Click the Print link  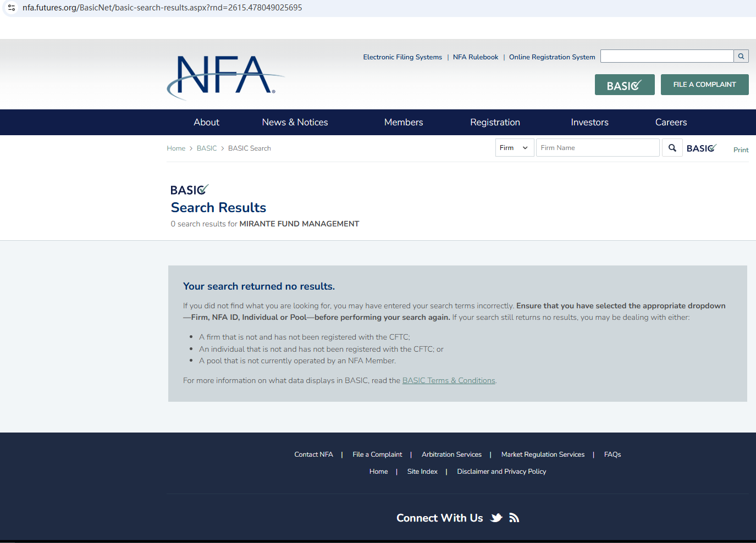[741, 150]
